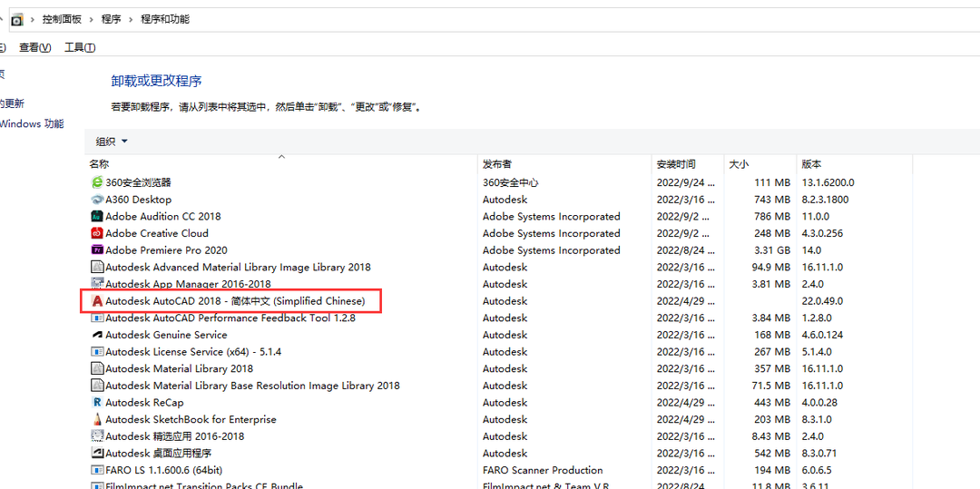The height and width of the screenshot is (489, 980).
Task: Click the Autodesk 精选应用 2016-2018 icon
Action: [x=97, y=435]
